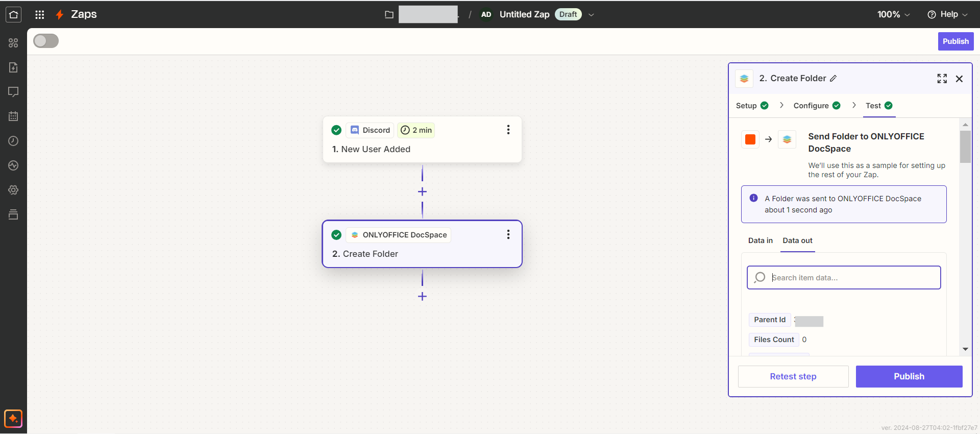Add step after Create Folder
The width and height of the screenshot is (980, 434).
tap(422, 297)
